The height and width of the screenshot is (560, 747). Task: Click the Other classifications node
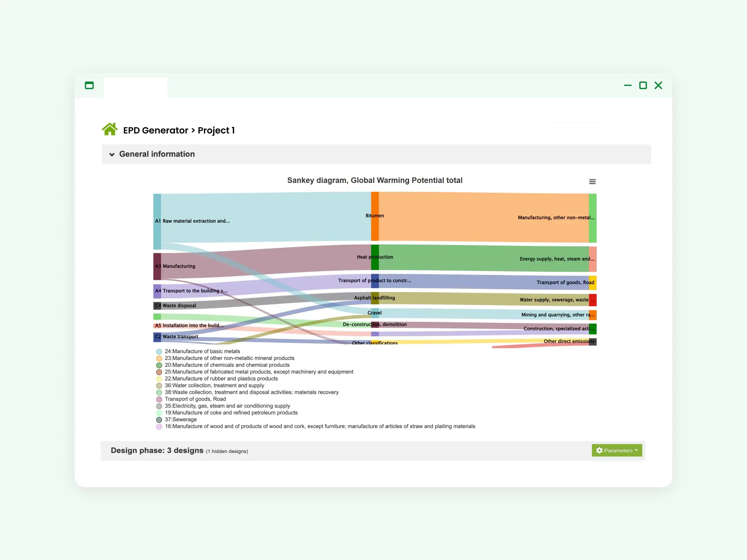375,343
